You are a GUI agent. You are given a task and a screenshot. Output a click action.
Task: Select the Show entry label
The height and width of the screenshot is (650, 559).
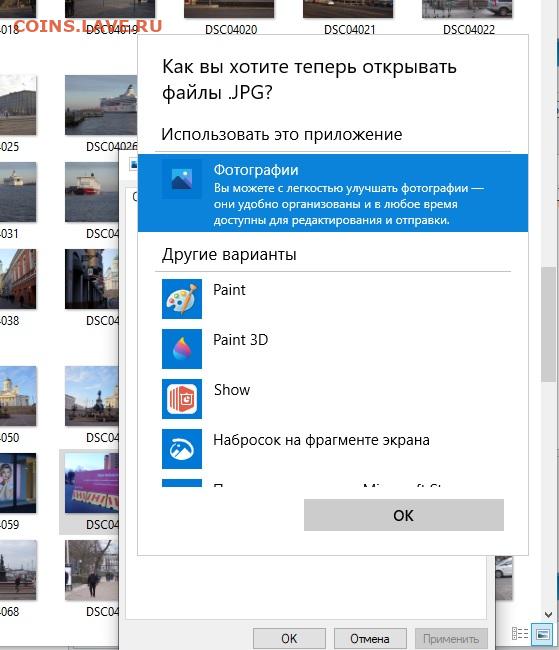[232, 390]
